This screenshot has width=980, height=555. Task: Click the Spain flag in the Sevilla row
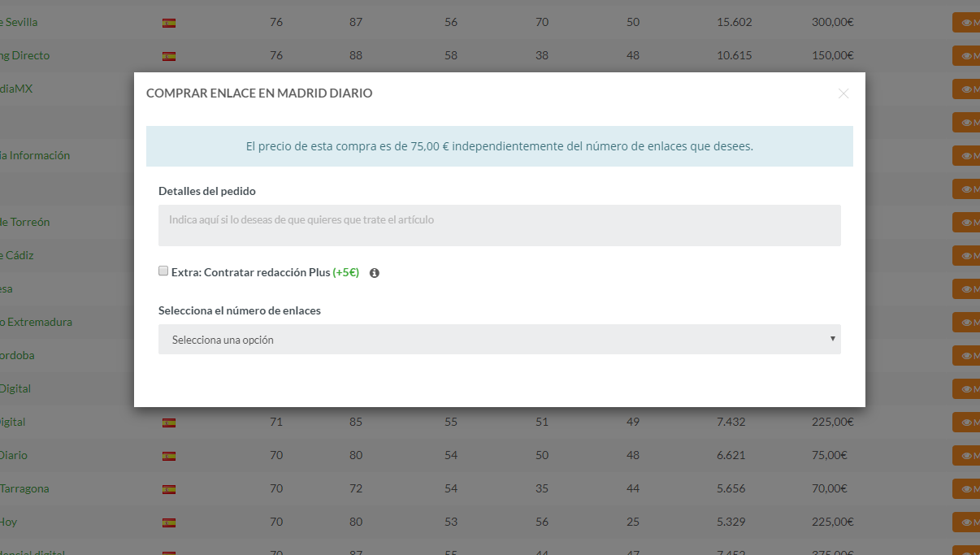pos(169,23)
